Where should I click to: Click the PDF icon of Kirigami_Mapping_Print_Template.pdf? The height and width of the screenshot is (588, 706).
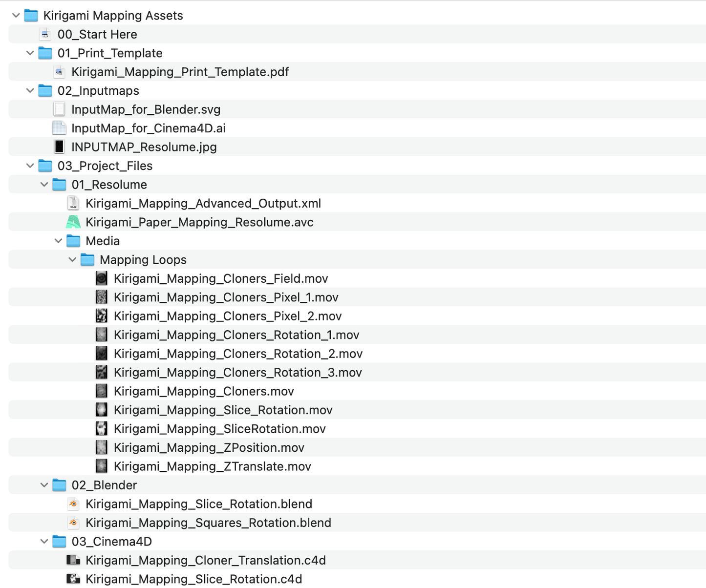pos(59,72)
